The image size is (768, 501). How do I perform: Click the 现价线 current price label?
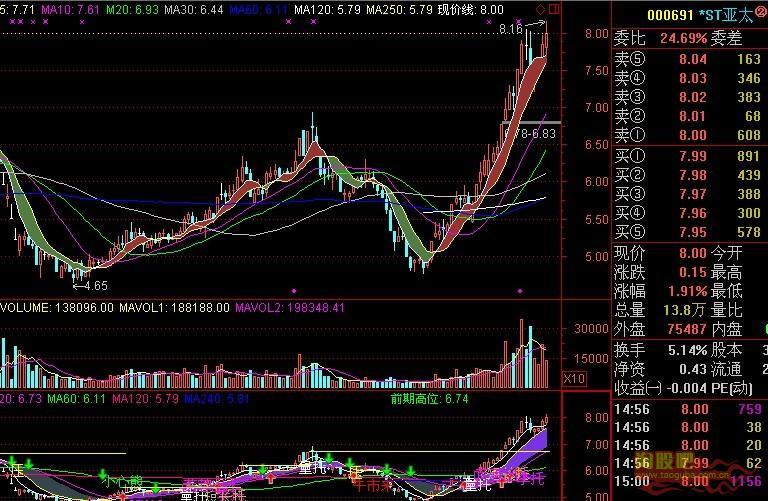(473, 9)
